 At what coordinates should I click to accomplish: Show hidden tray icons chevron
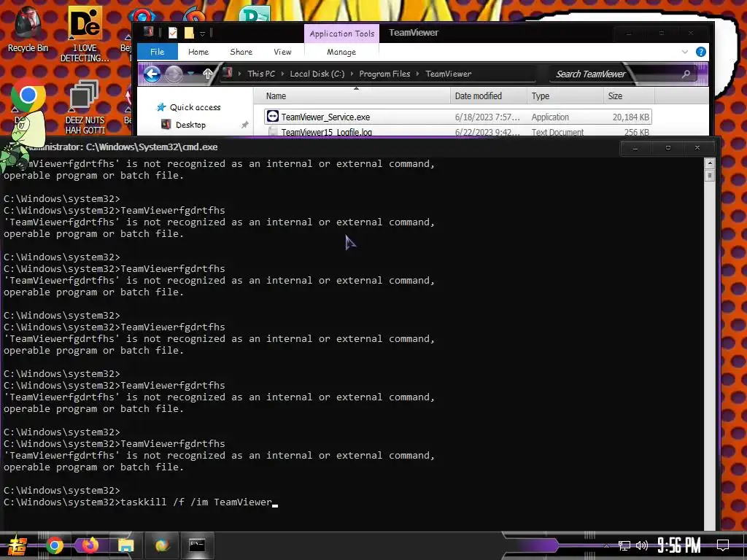(x=606, y=545)
